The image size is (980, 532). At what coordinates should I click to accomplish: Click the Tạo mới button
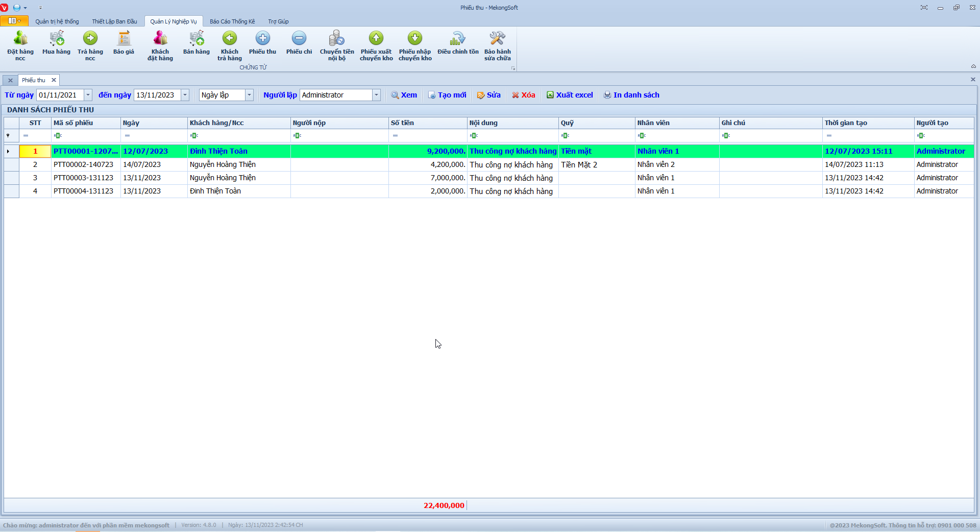(447, 95)
